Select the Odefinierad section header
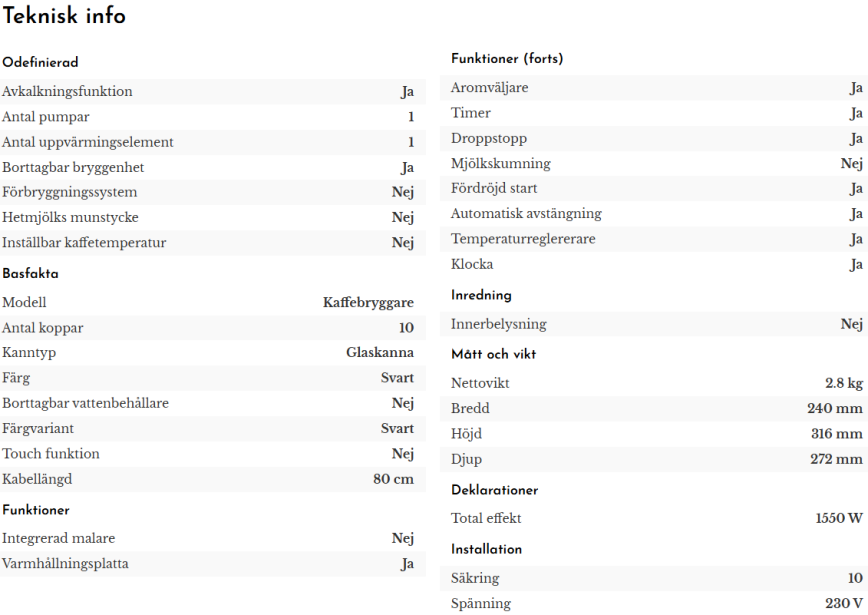 point(40,62)
